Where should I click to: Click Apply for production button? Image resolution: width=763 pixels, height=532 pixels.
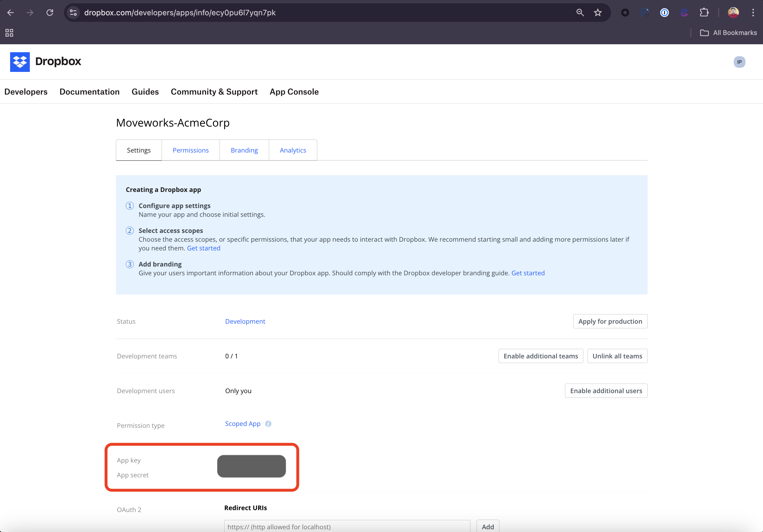[x=610, y=321]
